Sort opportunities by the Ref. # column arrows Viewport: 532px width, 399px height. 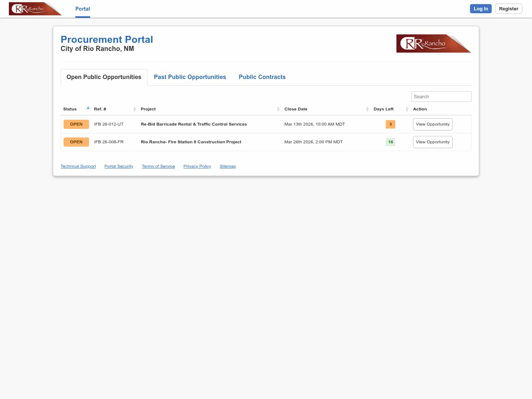point(134,109)
